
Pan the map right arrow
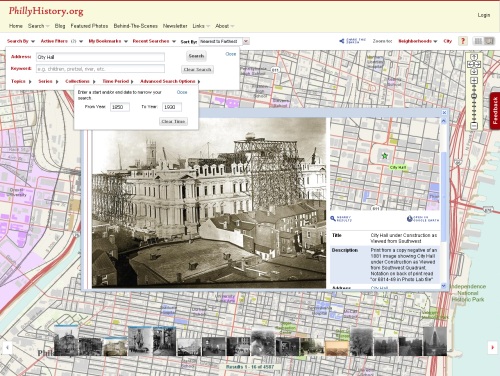(478, 64)
